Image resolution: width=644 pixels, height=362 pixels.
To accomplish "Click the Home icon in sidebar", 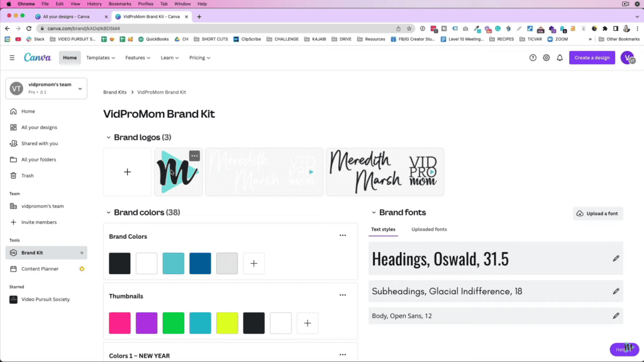I will pyautogui.click(x=14, y=111).
